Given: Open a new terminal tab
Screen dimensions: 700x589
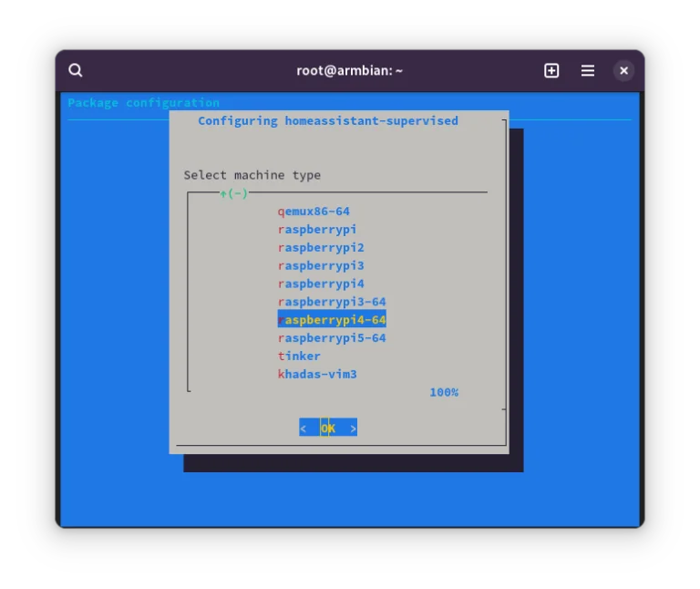Looking at the screenshot, I should coord(551,70).
